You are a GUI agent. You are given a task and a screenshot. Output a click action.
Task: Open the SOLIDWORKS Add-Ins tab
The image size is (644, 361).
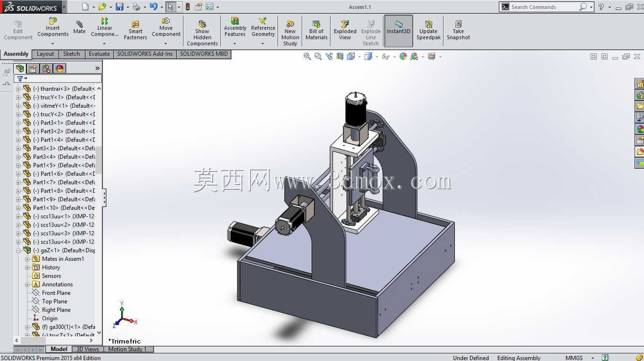(145, 54)
